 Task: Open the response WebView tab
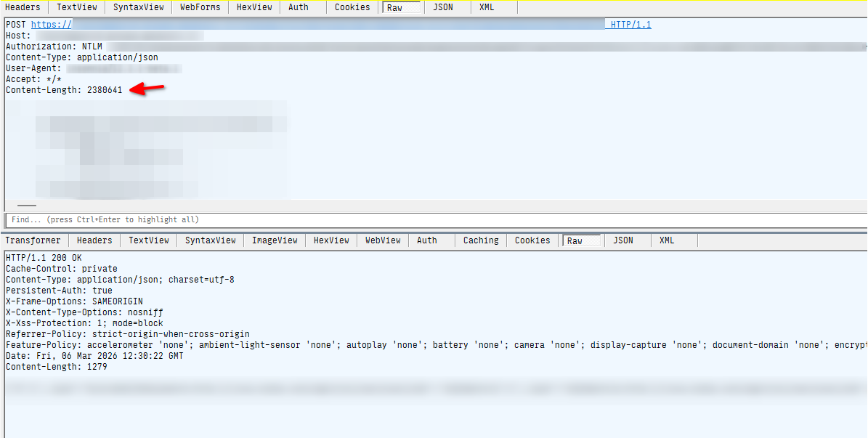[383, 240]
